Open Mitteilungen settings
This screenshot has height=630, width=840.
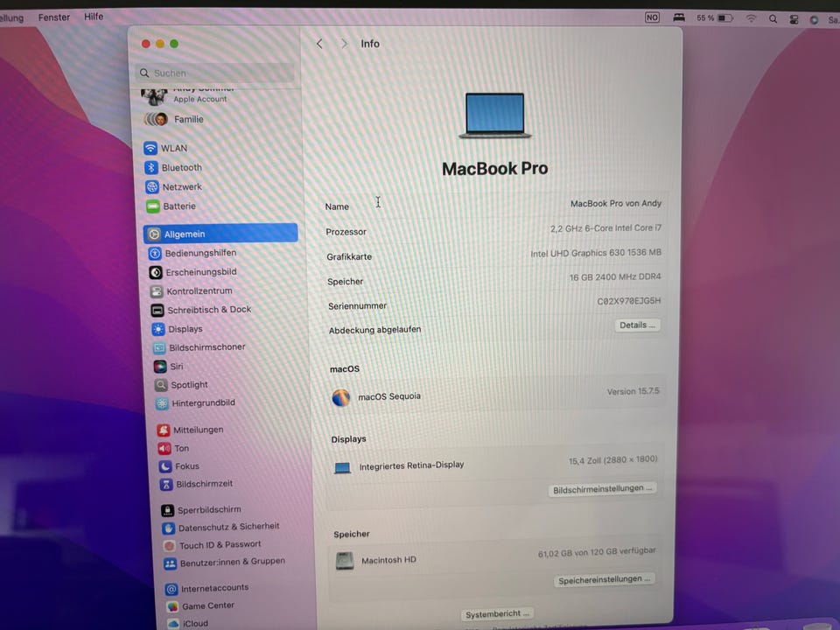pyautogui.click(x=190, y=430)
